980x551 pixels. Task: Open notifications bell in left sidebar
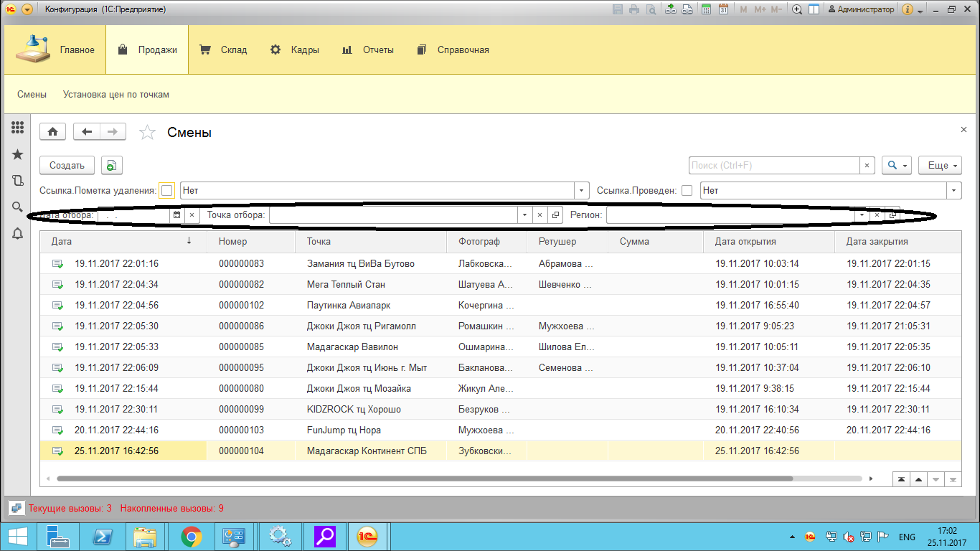[x=18, y=233]
